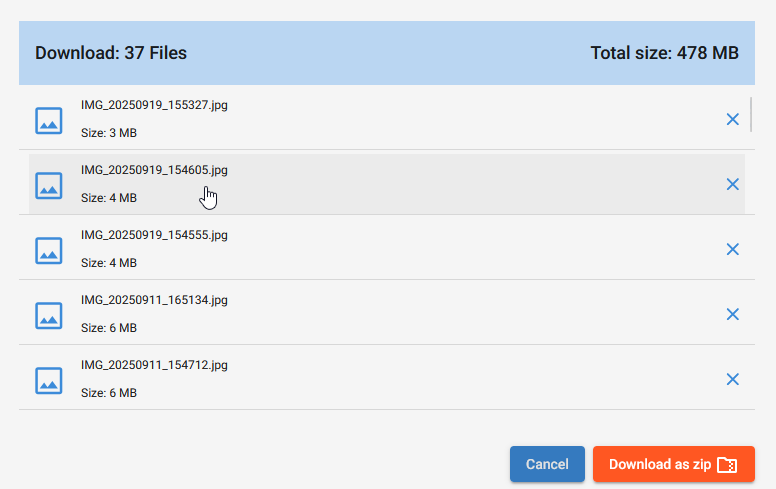Click the IMG_20250911_165134.jpg file name
This screenshot has height=489, width=776.
154,300
